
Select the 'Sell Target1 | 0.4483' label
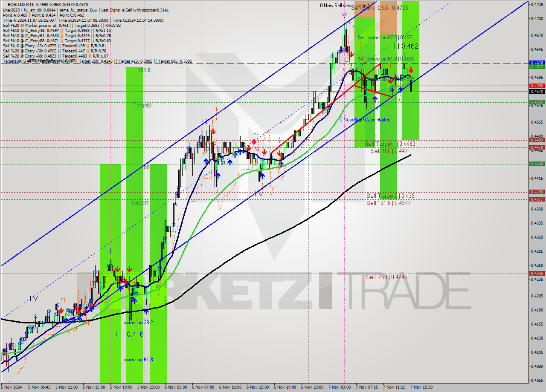pos(390,144)
